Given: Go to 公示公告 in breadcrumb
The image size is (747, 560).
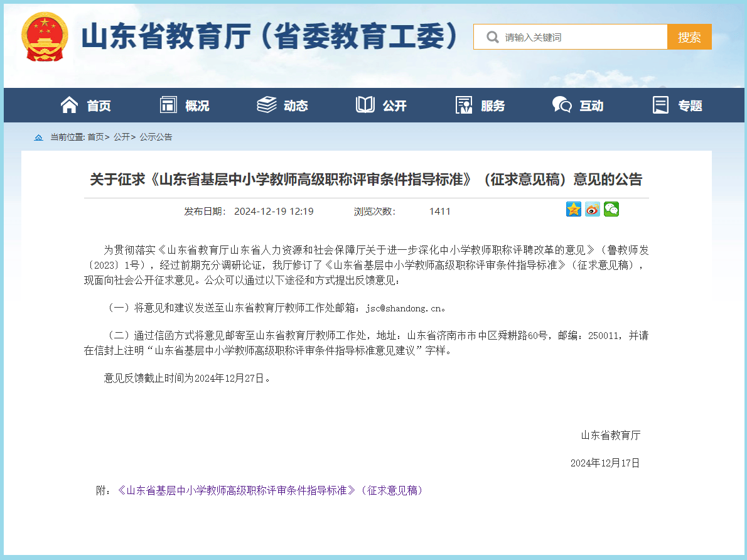Looking at the screenshot, I should [156, 137].
